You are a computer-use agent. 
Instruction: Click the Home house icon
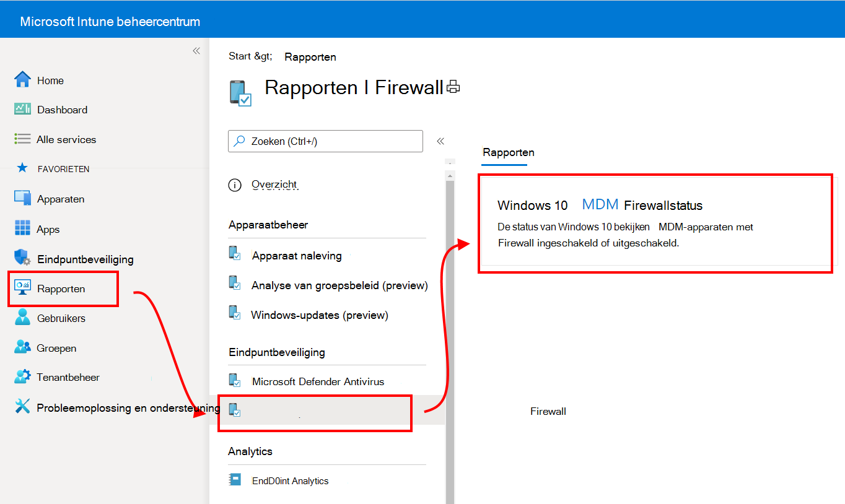[x=22, y=79]
